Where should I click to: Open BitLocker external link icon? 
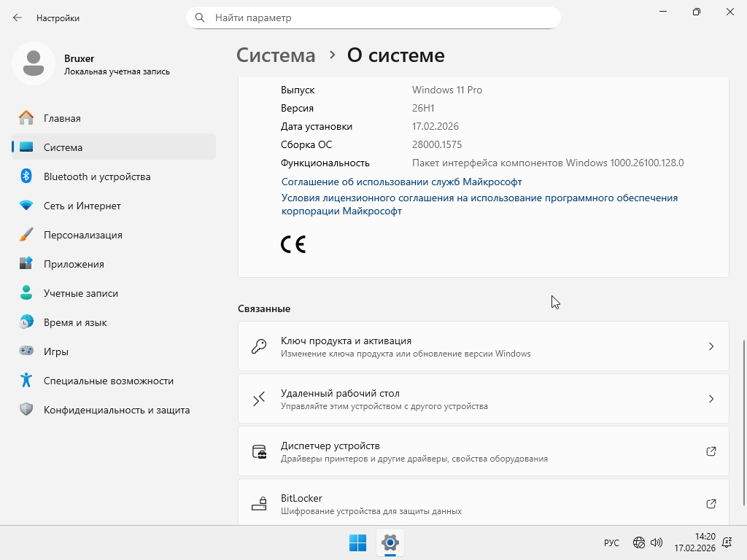711,503
